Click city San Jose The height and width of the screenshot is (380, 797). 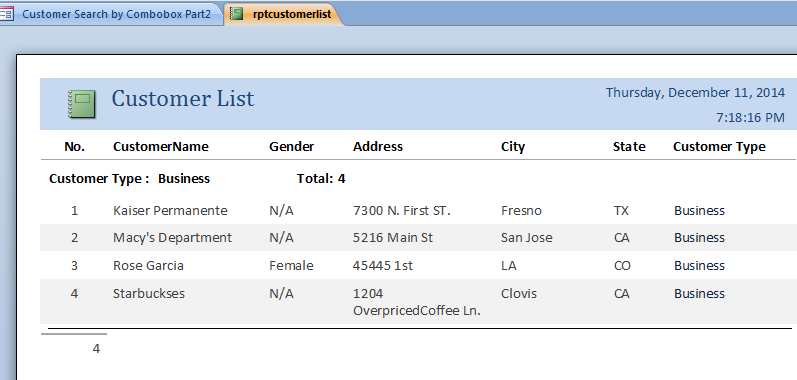(527, 238)
